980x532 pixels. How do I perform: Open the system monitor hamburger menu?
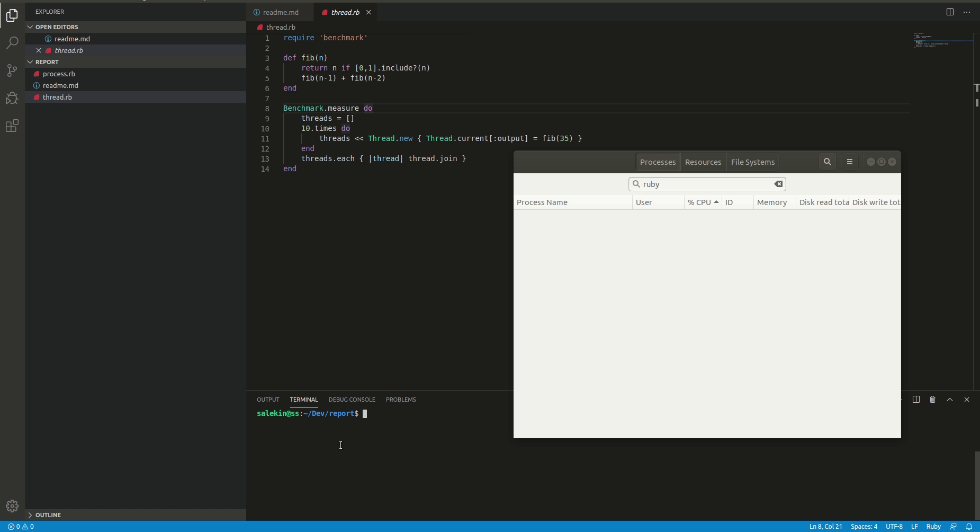[850, 162]
